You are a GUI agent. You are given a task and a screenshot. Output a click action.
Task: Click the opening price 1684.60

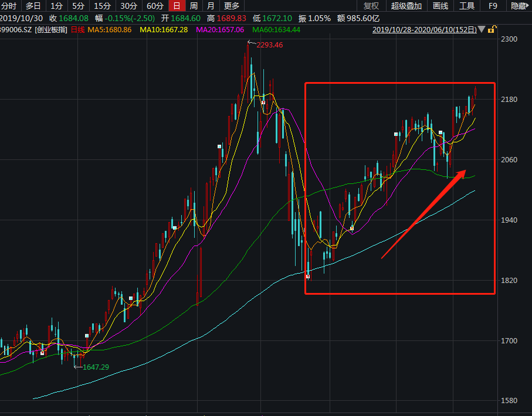185,18
